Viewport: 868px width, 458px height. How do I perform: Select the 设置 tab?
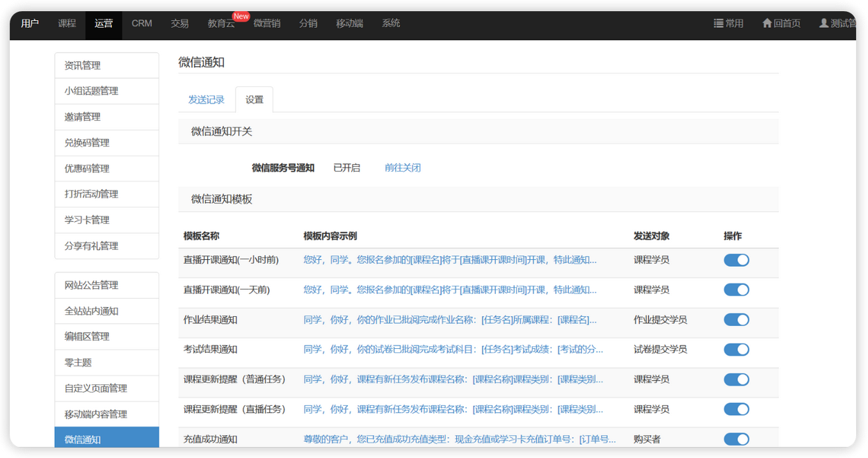pyautogui.click(x=255, y=100)
